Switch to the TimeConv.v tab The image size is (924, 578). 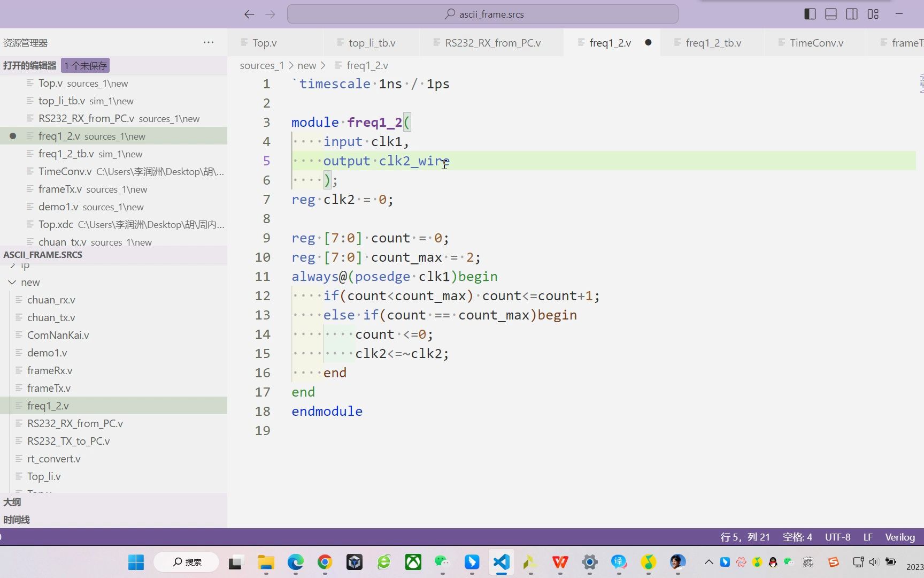[x=817, y=43]
